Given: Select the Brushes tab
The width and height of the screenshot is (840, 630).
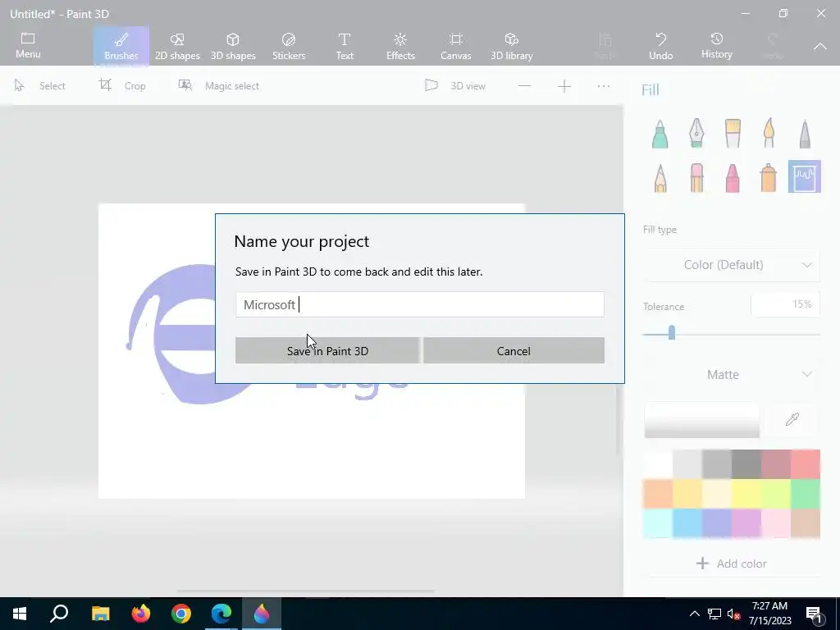Looking at the screenshot, I should click(121, 46).
